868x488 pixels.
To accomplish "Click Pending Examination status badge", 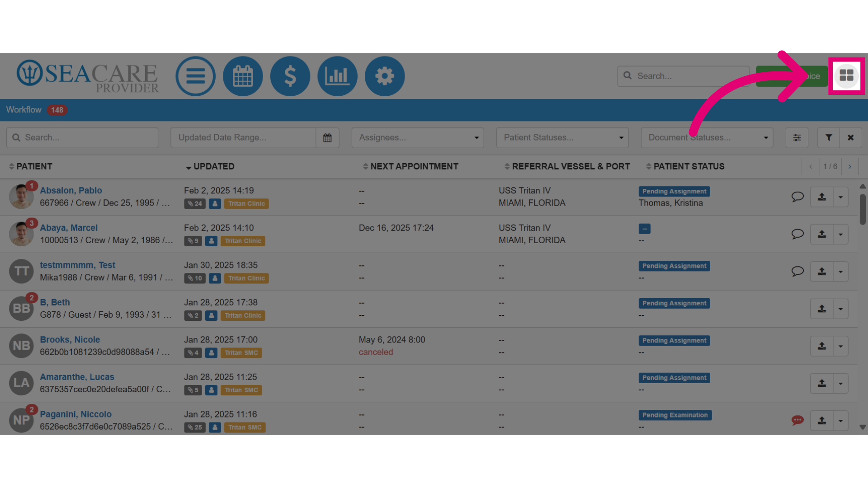I will point(675,415).
